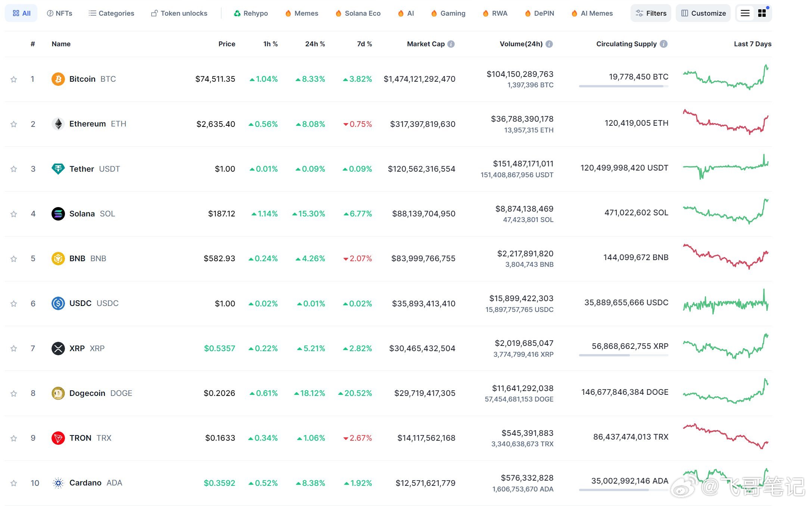Select the DePIN category filter
Screen dimensions: 812x506
point(539,13)
